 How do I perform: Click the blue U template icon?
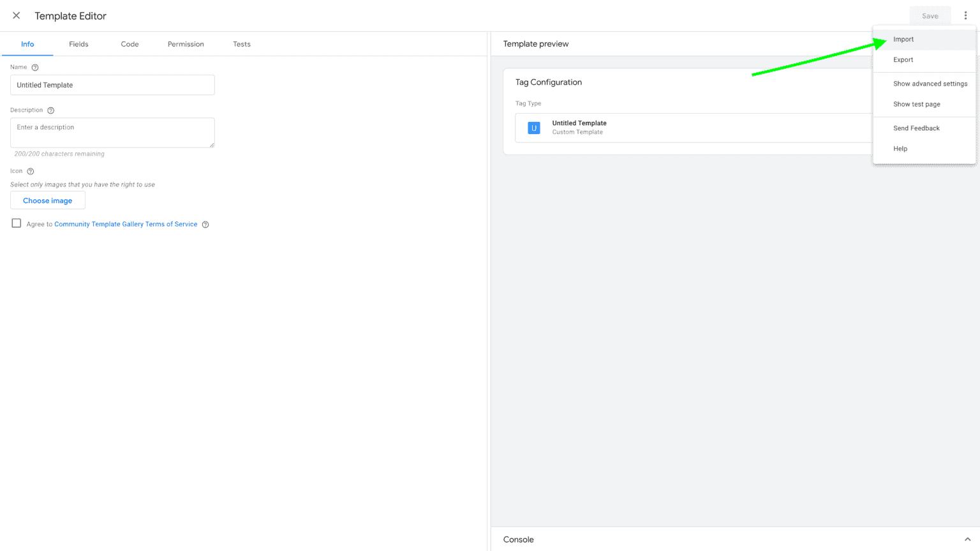tap(534, 128)
